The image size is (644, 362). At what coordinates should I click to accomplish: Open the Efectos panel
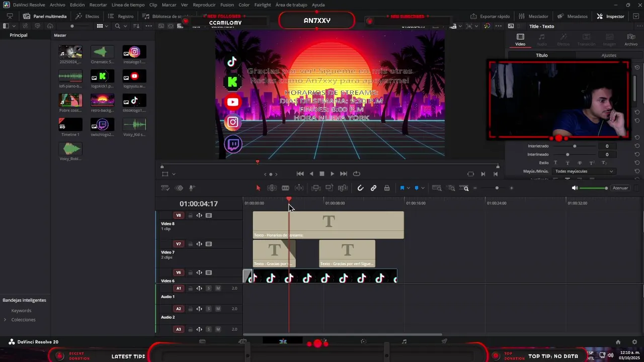coord(88,16)
